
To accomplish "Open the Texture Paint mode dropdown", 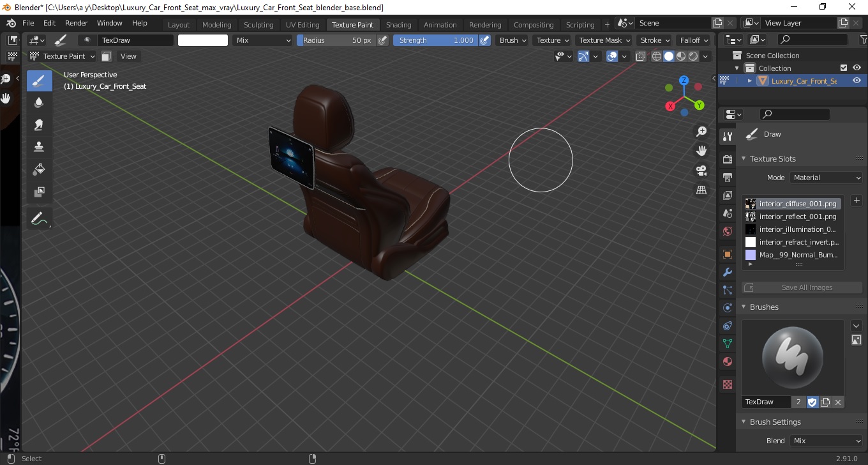I will click(63, 56).
